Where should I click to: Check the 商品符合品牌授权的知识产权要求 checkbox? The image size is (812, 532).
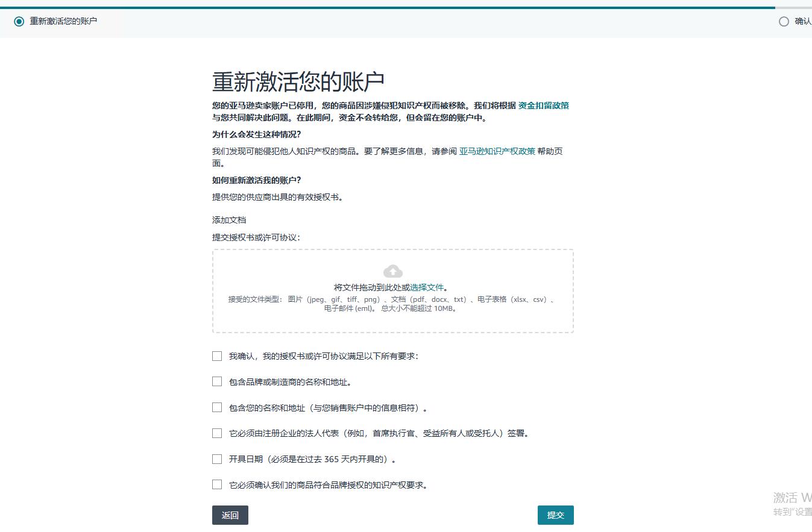point(217,485)
